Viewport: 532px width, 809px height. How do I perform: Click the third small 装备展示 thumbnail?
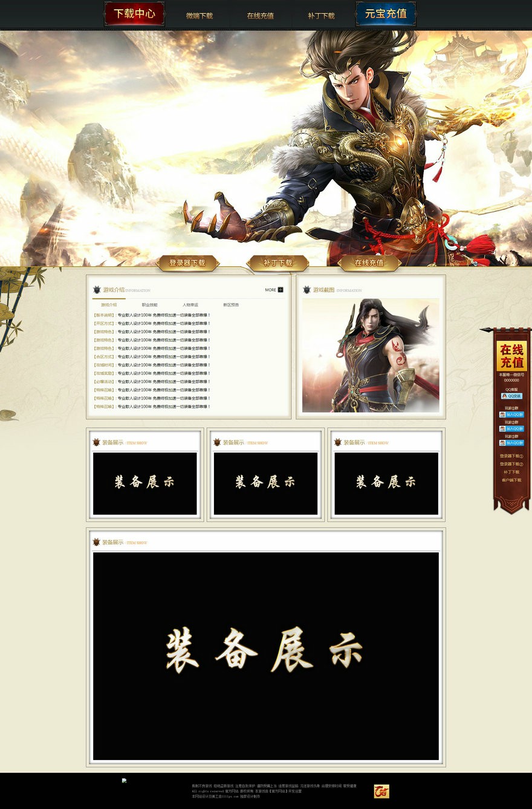point(386,483)
